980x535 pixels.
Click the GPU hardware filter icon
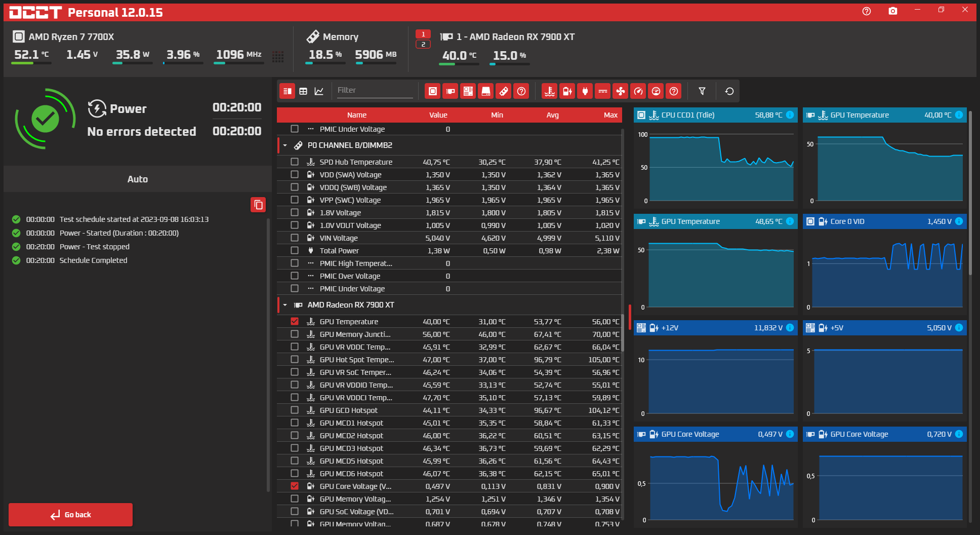[450, 91]
